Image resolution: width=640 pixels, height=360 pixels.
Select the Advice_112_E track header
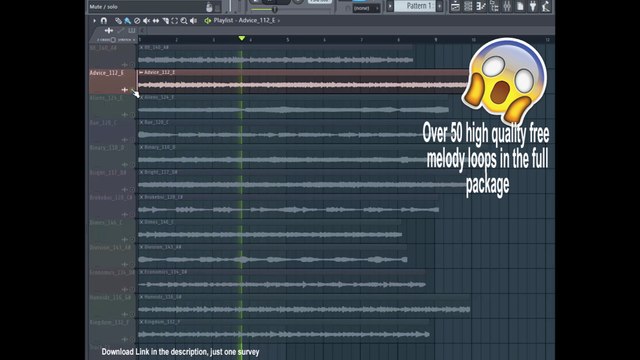pos(112,81)
